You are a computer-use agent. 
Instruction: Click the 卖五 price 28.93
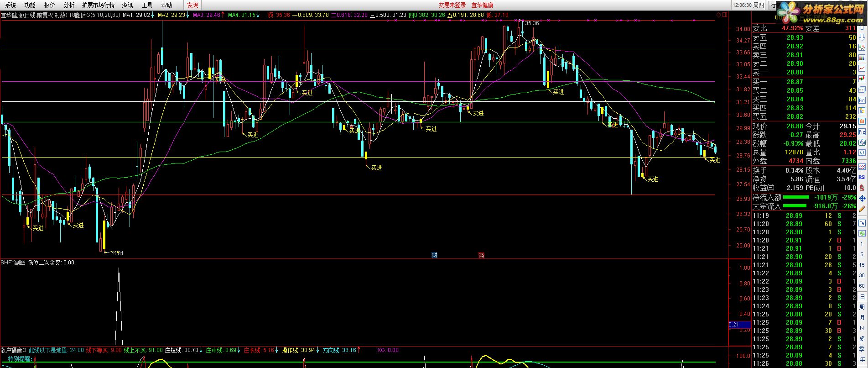tap(795, 38)
